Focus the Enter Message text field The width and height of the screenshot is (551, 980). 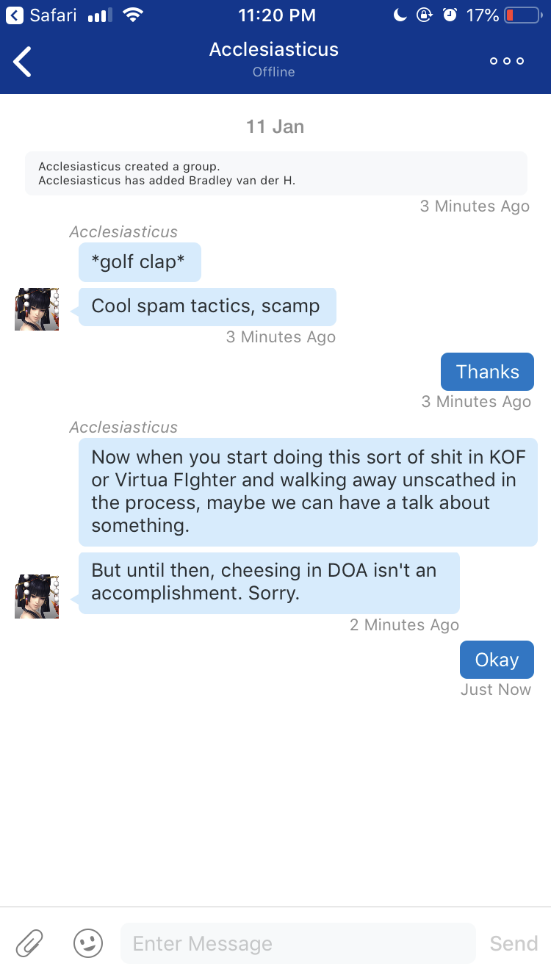click(298, 943)
